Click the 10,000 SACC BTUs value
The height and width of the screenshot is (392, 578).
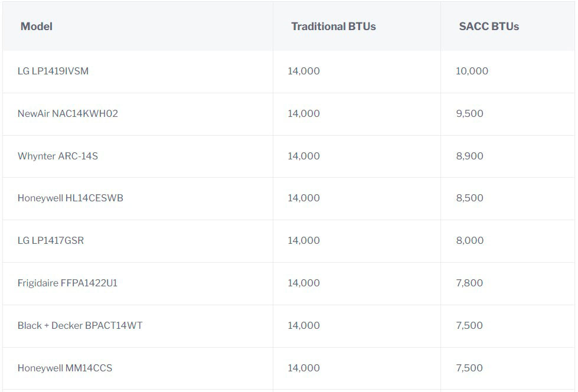pyautogui.click(x=472, y=71)
